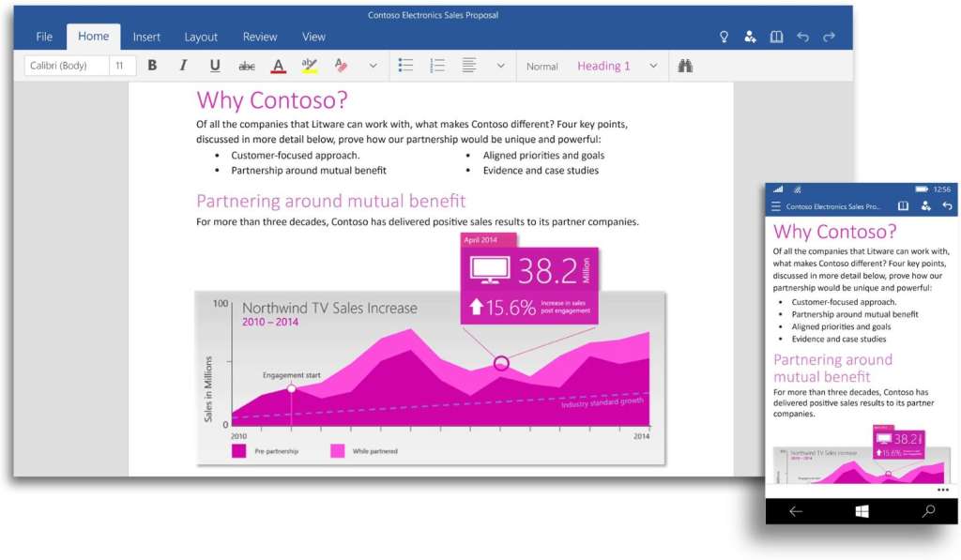Expand the styles gallery chevron
The height and width of the screenshot is (560, 961).
pyautogui.click(x=653, y=66)
